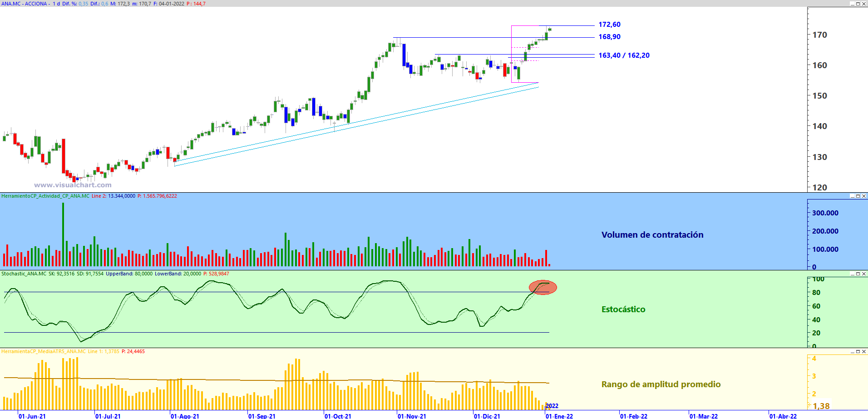Click the "80" tick on the stochastic axis
Image resolution: width=868 pixels, height=419 pixels.
(816, 293)
